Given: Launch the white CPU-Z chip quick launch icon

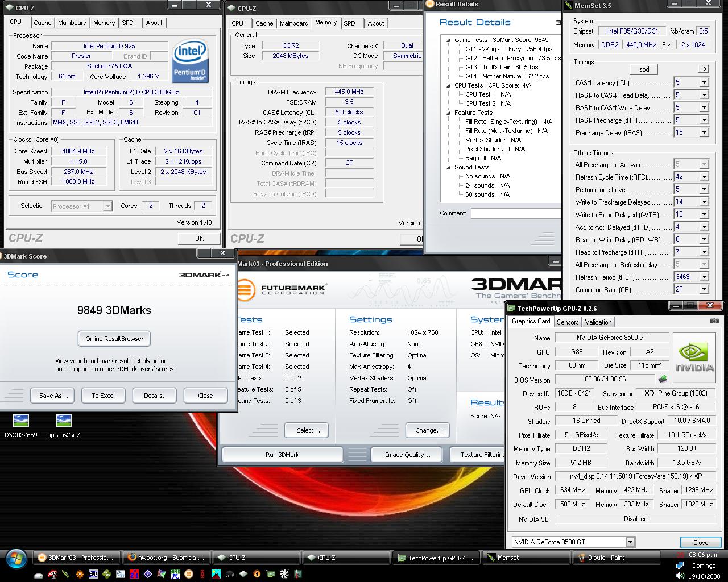Looking at the screenshot, I should (x=243, y=574).
